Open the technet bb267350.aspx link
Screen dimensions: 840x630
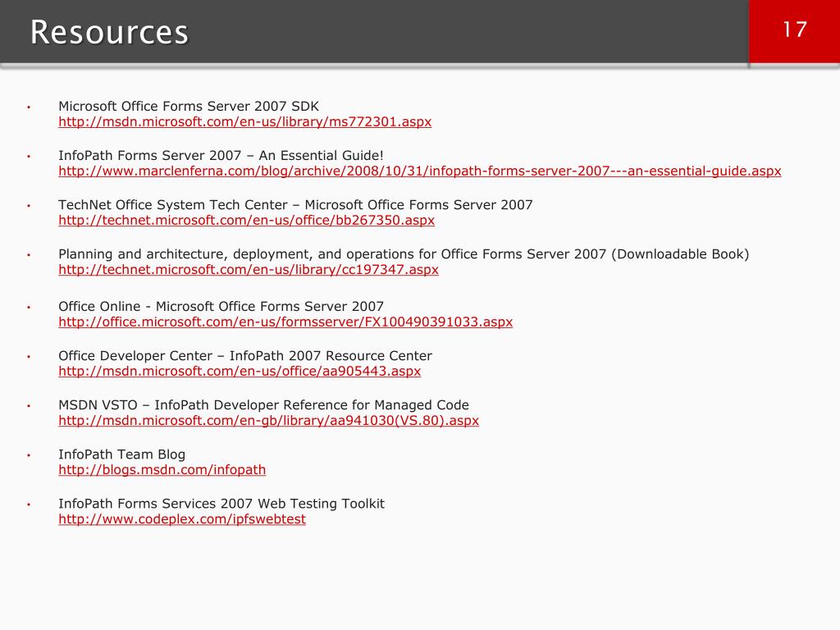click(x=246, y=220)
